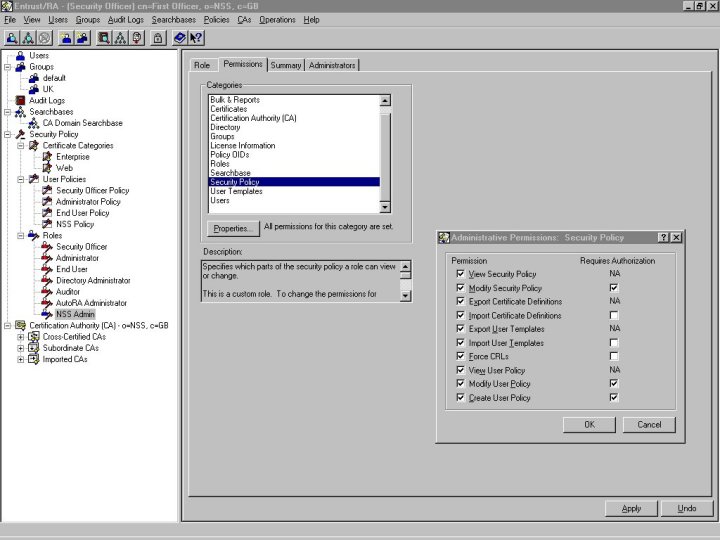
Task: Expand the Cross-Certified CAs node
Action: coord(21,337)
